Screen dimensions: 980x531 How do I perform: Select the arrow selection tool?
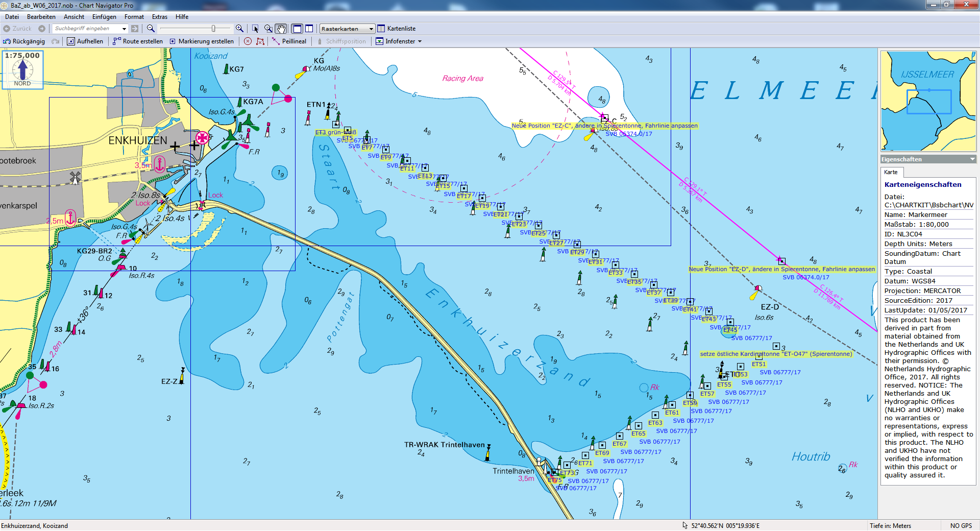tap(255, 29)
